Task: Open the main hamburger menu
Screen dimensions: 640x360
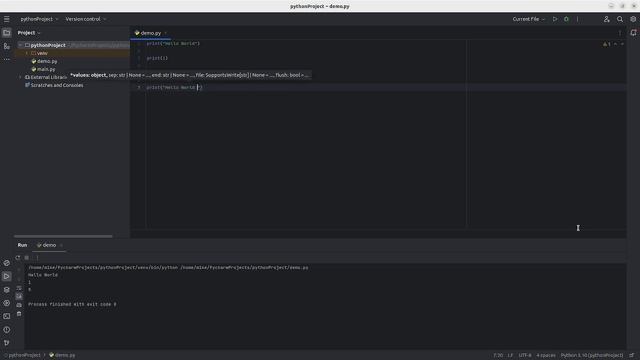Action: pyautogui.click(x=7, y=19)
